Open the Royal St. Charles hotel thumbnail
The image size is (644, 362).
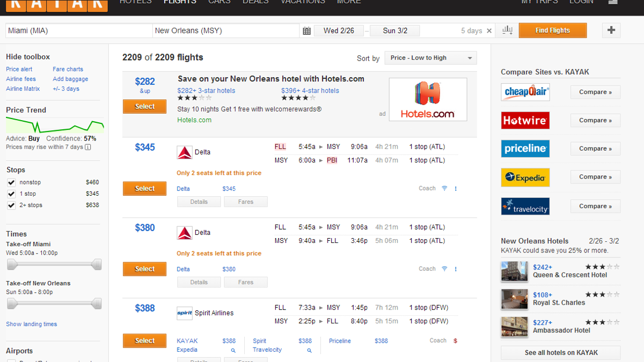coord(514,299)
